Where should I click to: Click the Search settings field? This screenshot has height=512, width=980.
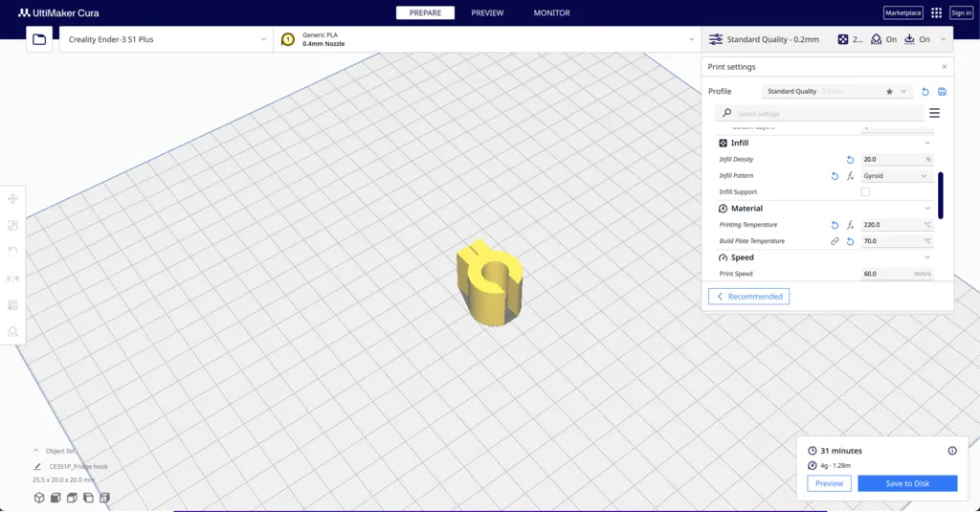click(819, 113)
